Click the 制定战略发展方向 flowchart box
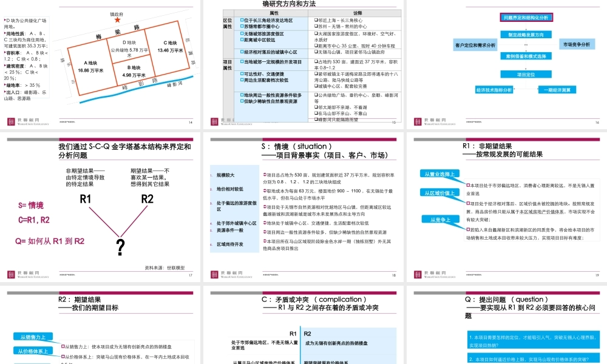Viewport: 607px width, 364px height. coord(526,35)
